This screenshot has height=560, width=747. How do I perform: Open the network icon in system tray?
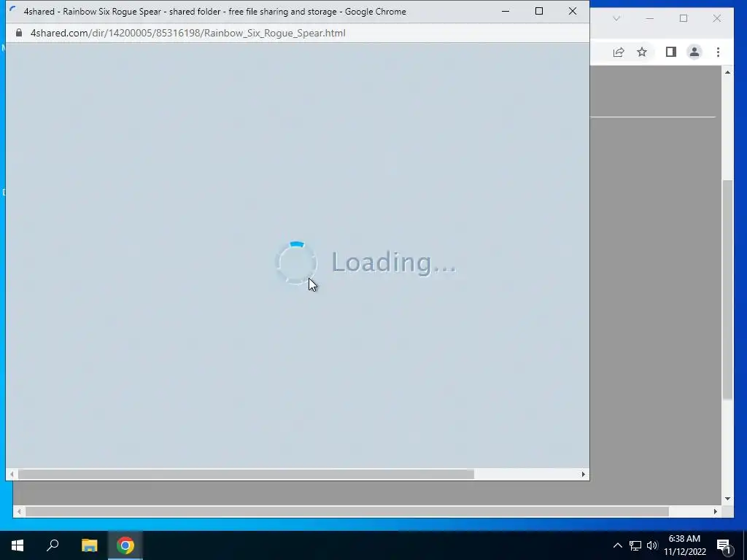(x=635, y=545)
